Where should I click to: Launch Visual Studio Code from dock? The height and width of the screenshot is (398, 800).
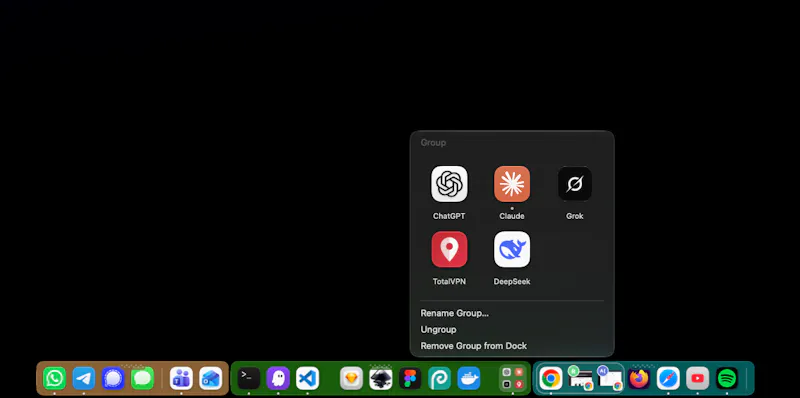coord(307,379)
